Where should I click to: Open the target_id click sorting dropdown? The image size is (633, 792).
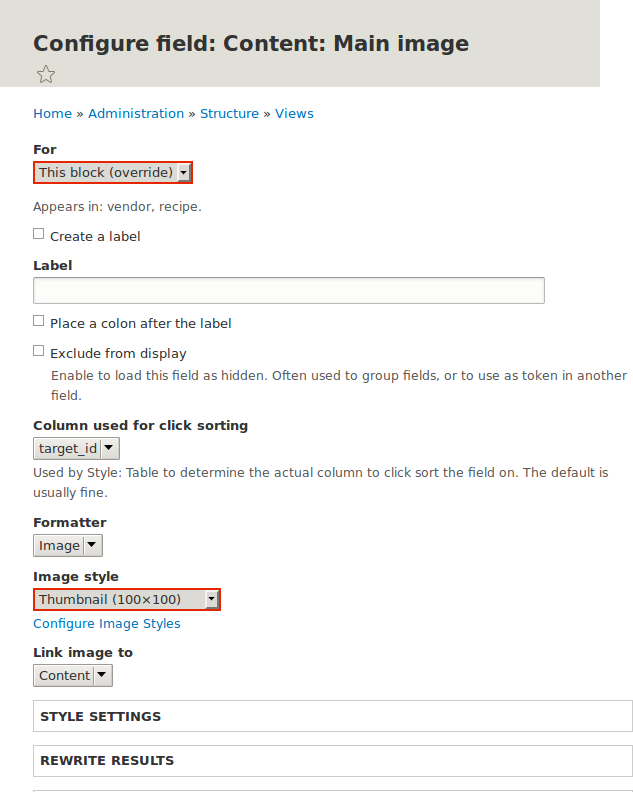pyautogui.click(x=76, y=449)
